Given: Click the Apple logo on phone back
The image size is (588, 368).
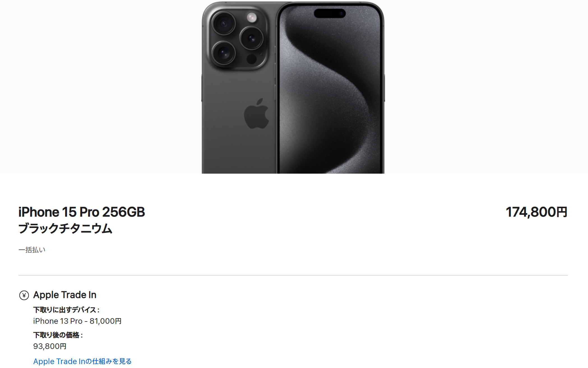Looking at the screenshot, I should pyautogui.click(x=256, y=113).
